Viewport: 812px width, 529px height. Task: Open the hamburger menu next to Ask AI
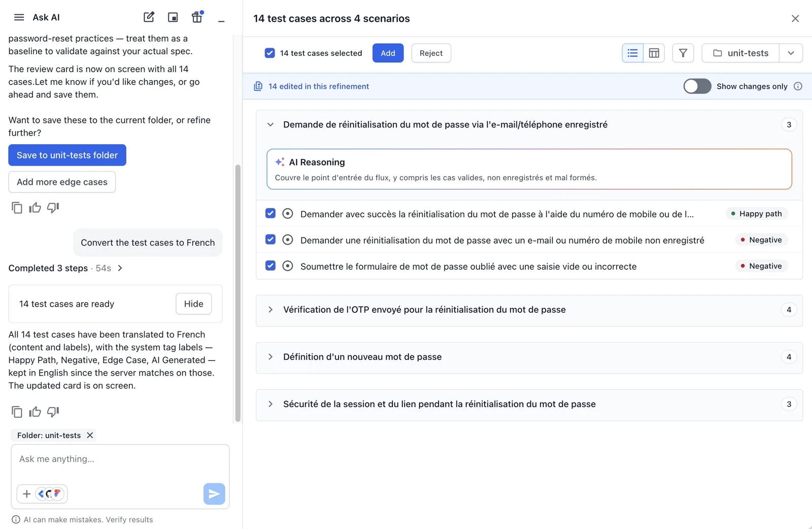click(19, 17)
